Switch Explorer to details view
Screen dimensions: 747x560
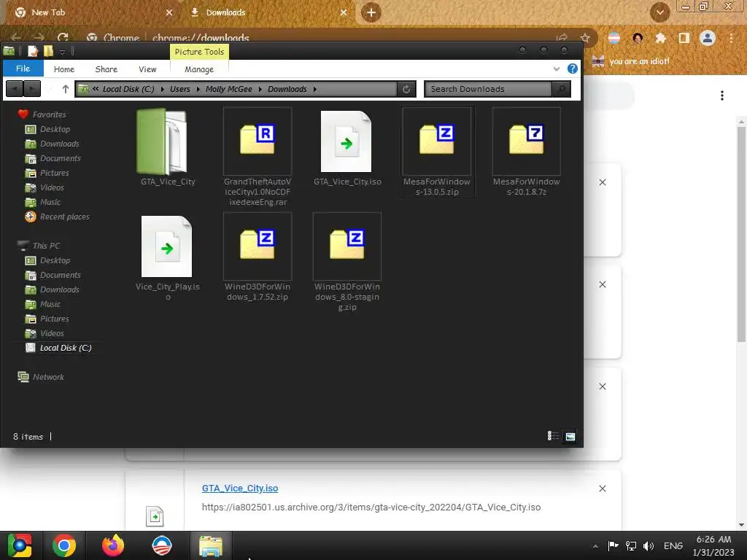click(x=553, y=436)
